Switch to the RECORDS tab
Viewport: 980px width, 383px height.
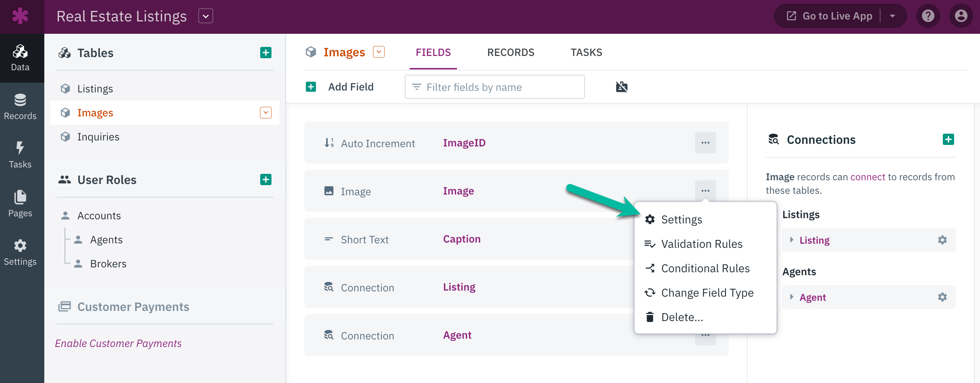point(510,53)
